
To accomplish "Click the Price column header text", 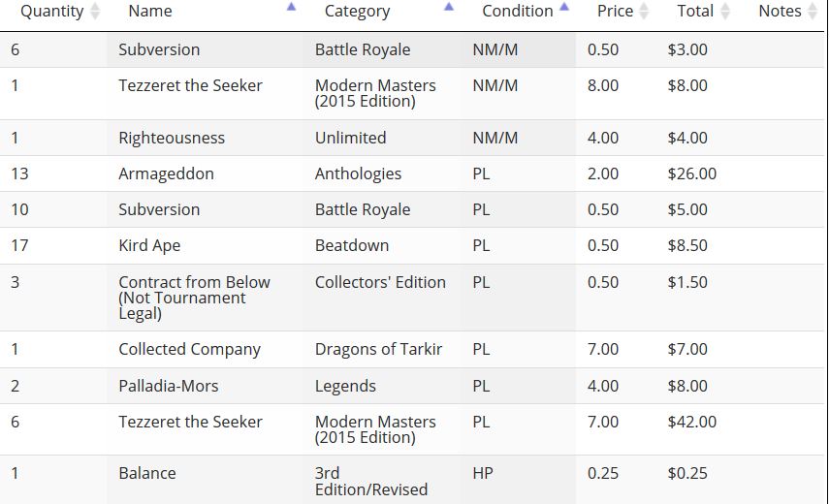I will click(615, 12).
